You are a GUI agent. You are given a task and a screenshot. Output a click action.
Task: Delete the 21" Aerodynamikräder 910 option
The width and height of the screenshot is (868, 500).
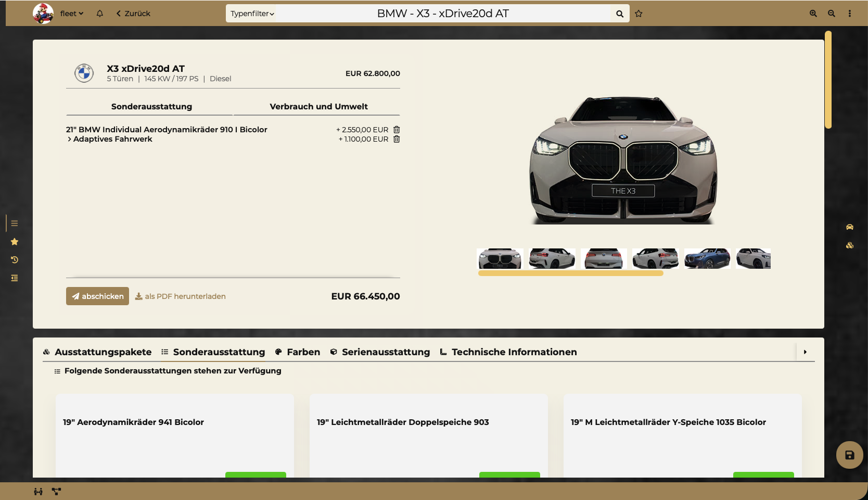pos(397,130)
